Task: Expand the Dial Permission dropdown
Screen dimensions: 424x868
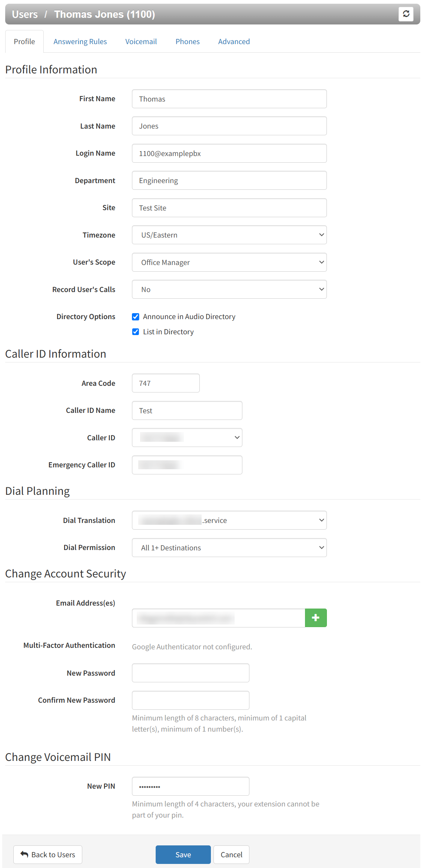Action: pyautogui.click(x=229, y=548)
